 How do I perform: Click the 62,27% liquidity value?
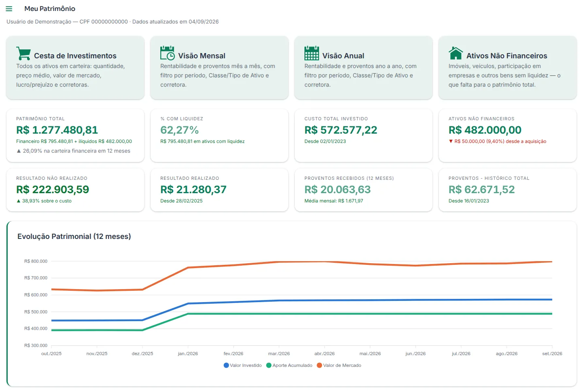pyautogui.click(x=179, y=130)
